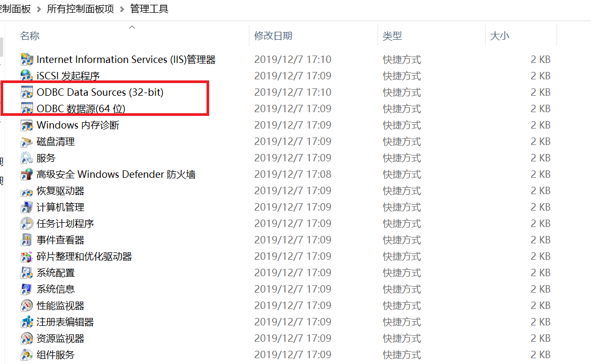Select the Windows 内存诊断 name
Viewport: 610px width, 364px height.
pos(78,125)
